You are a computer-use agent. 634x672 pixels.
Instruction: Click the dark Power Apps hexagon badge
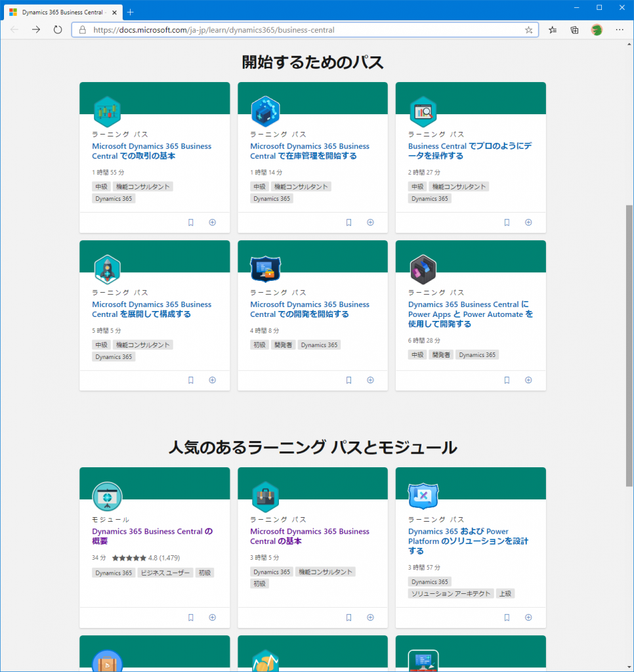(423, 270)
